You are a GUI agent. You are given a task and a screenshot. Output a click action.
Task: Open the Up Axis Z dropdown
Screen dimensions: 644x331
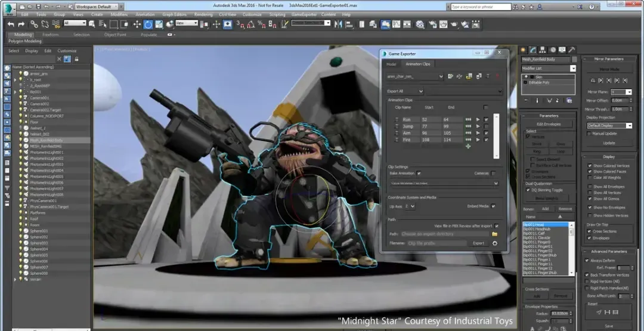tap(410, 206)
